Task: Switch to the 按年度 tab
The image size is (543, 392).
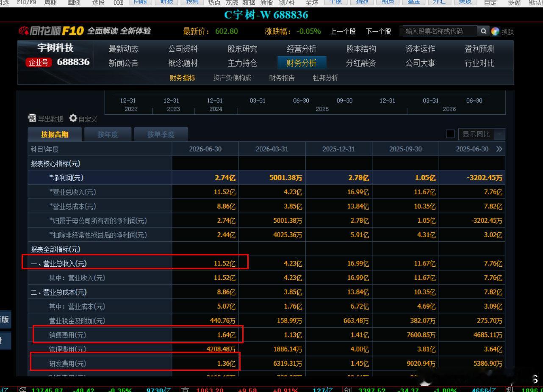Action: (108, 134)
